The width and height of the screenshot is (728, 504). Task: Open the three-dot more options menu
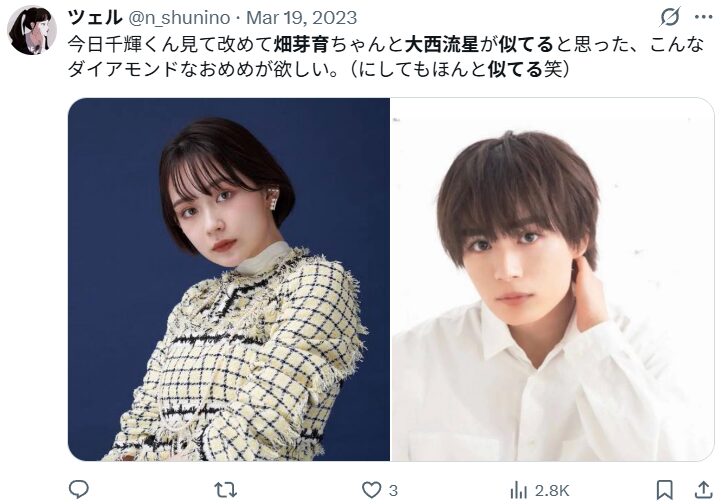(703, 17)
